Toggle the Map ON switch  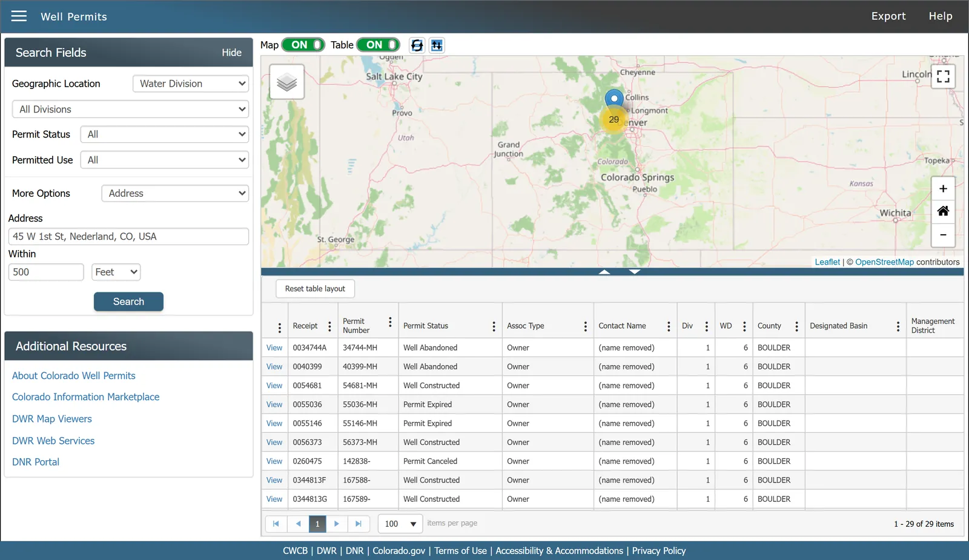point(303,45)
